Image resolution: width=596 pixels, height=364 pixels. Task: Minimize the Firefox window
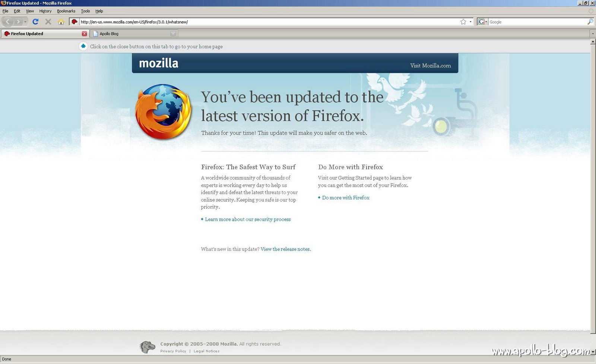tap(580, 3)
